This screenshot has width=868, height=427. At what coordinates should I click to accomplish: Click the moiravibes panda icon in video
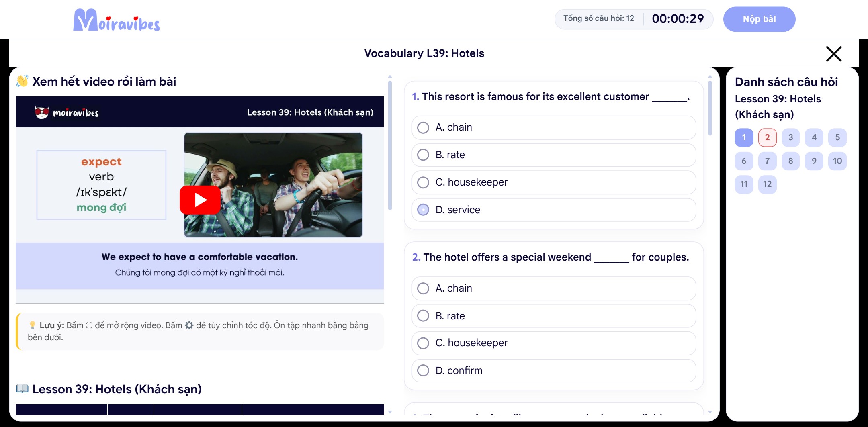coord(42,112)
